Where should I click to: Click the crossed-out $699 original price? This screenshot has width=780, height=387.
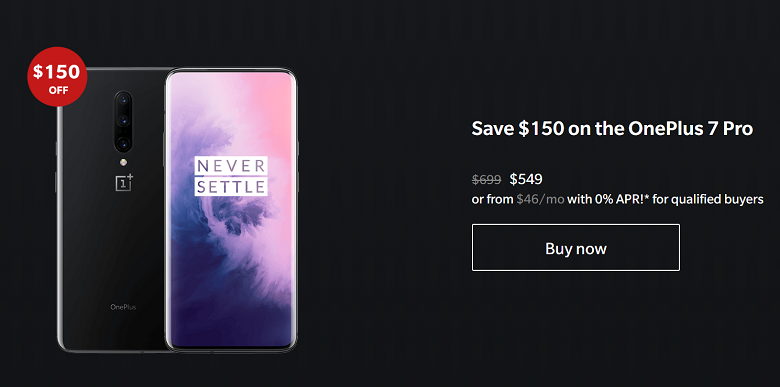click(487, 179)
